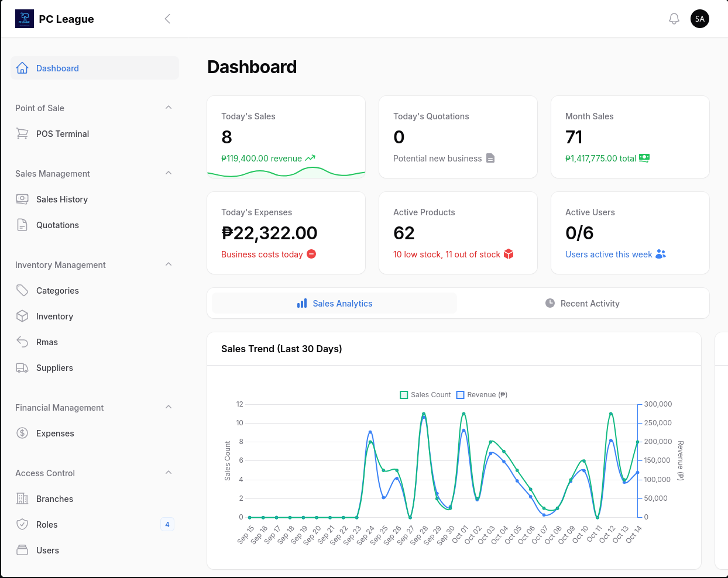The height and width of the screenshot is (578, 728).
Task: Click the Dashboard home entry
Action: [x=57, y=68]
